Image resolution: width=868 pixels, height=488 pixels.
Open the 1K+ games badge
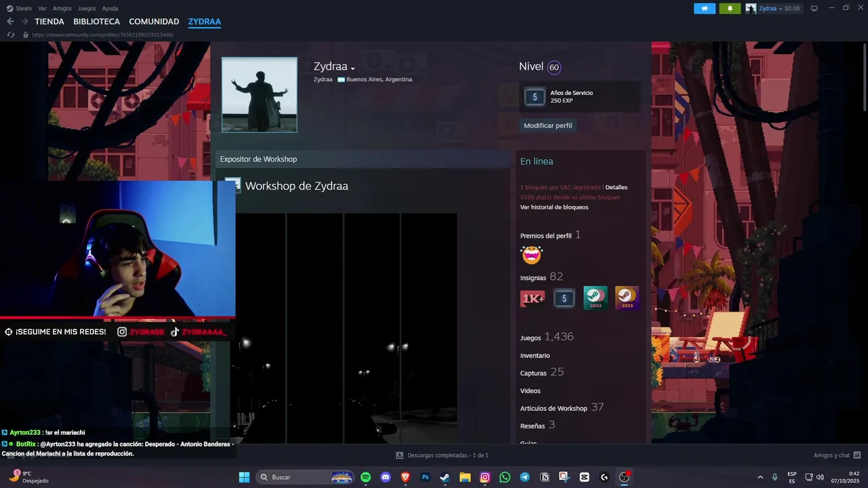click(x=532, y=298)
